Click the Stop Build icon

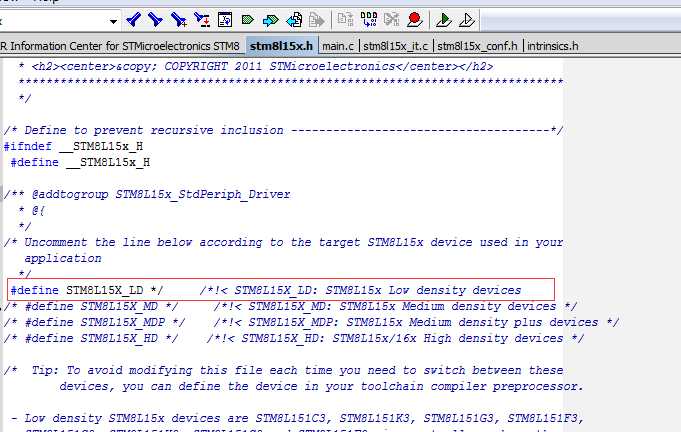[391, 20]
